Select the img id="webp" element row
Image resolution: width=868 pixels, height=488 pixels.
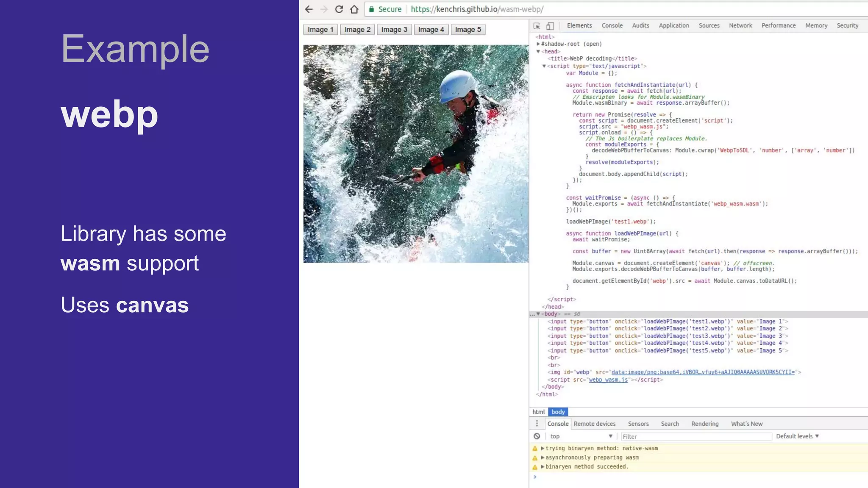point(674,372)
